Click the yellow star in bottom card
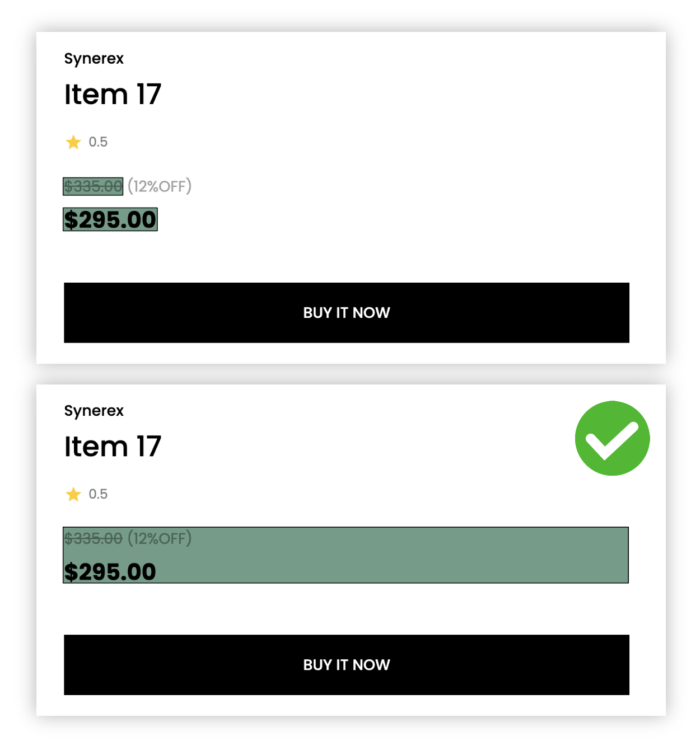This screenshot has height=741, width=700. pos(73,494)
